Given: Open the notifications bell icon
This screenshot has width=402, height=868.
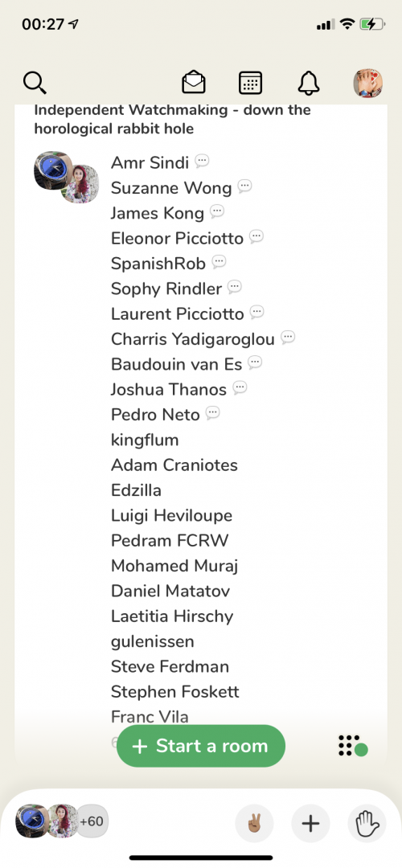Looking at the screenshot, I should click(x=309, y=83).
